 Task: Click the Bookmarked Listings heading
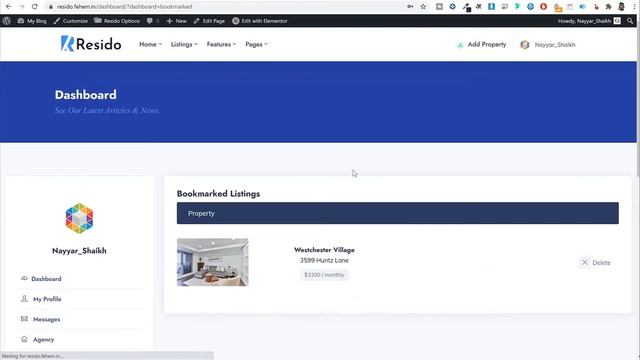[x=218, y=193]
